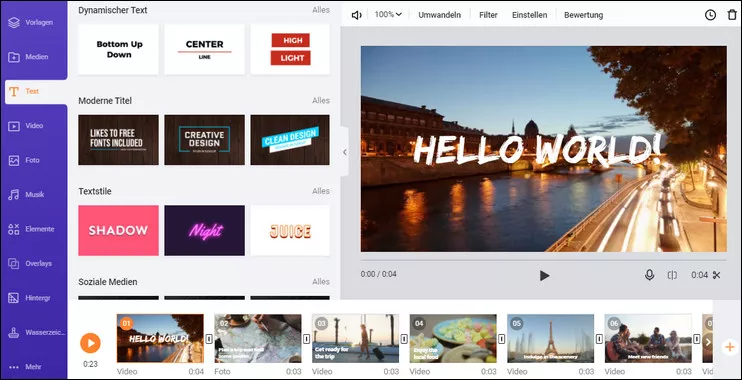
Task: Click transition between clips 05 and 06
Action: tap(600, 339)
